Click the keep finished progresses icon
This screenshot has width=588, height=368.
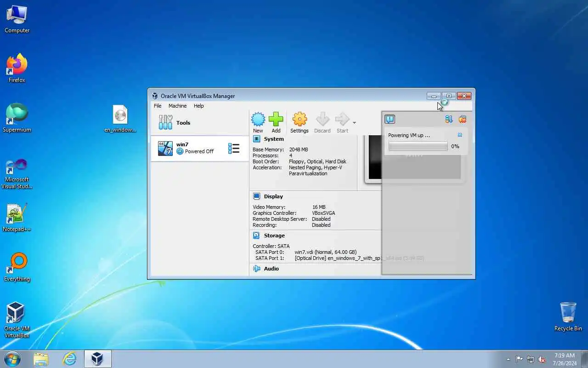pyautogui.click(x=449, y=119)
